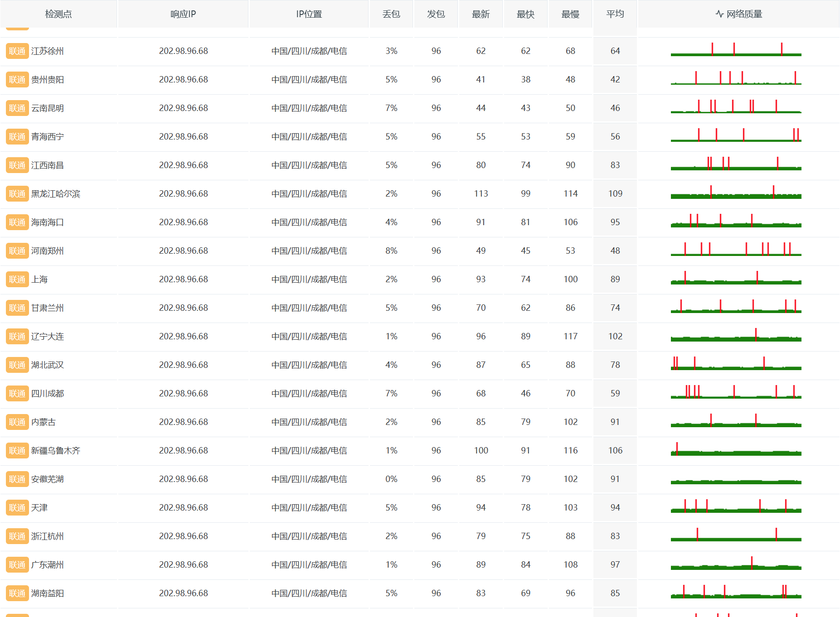Click the 联通 badge for 河南郑州

pos(17,251)
